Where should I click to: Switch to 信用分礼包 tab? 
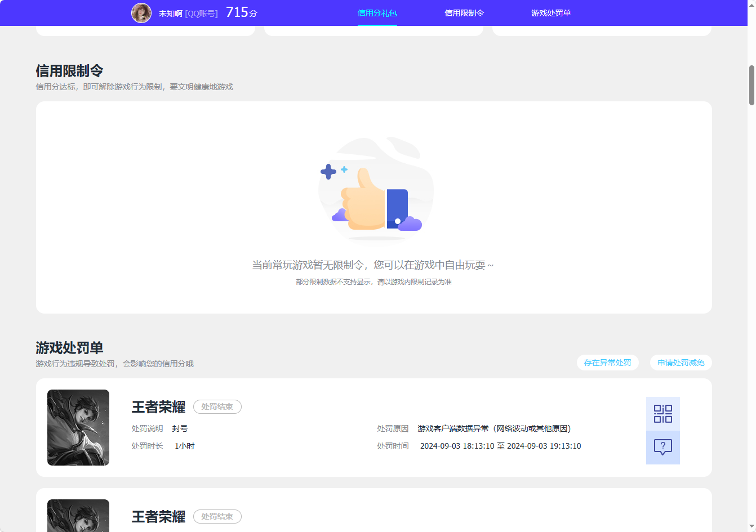(x=377, y=13)
